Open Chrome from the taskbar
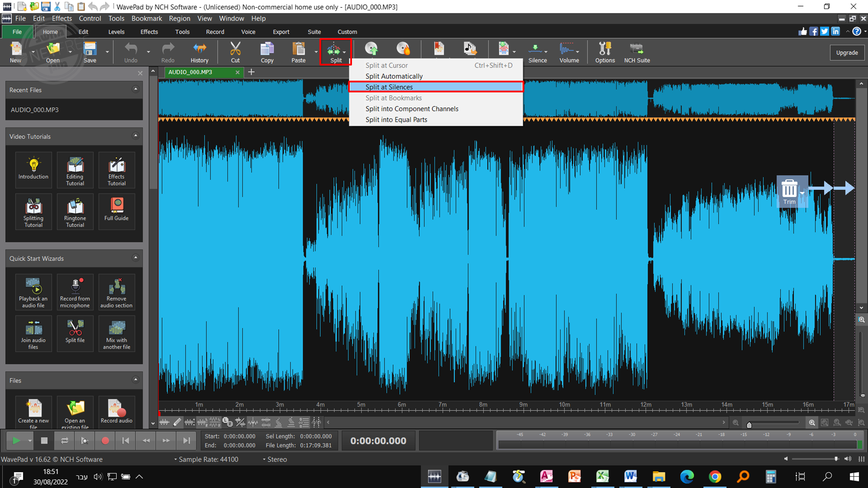Screen dimensions: 868x488 coord(714,477)
